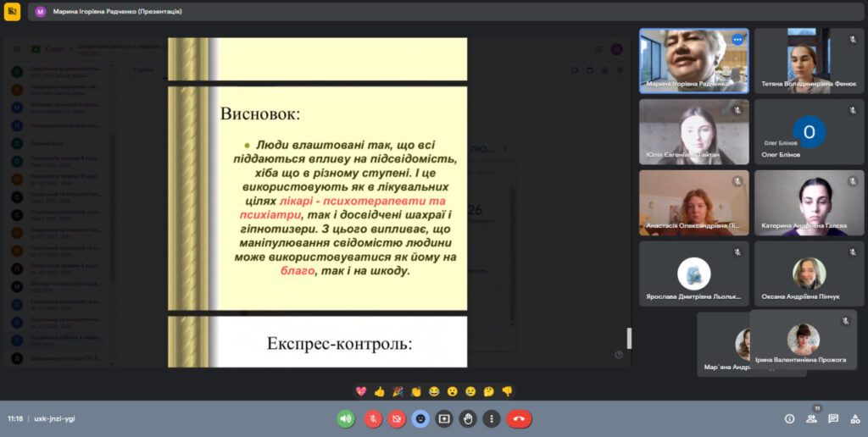The width and height of the screenshot is (868, 437).
Task: Send the thumbs down reaction
Action: [x=507, y=391]
